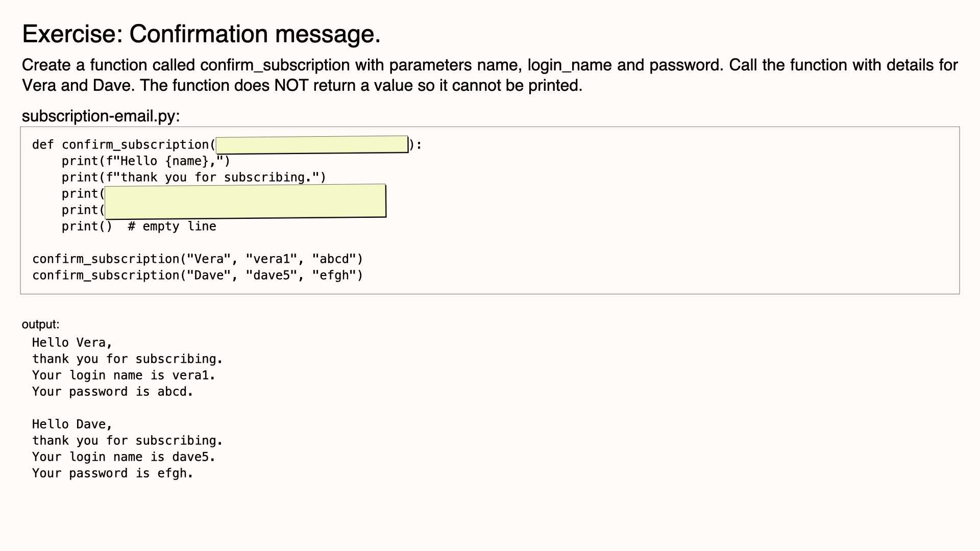This screenshot has height=551, width=980.
Task: Click the 'output:' label
Action: pos(40,324)
